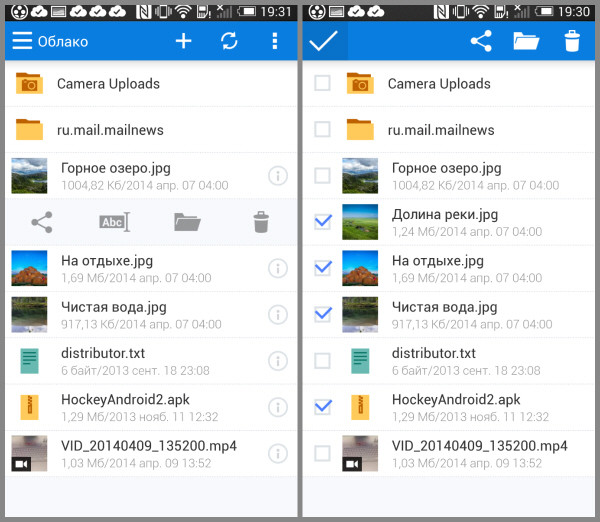Tap the sync refresh icon
This screenshot has width=600, height=522.
(x=229, y=41)
